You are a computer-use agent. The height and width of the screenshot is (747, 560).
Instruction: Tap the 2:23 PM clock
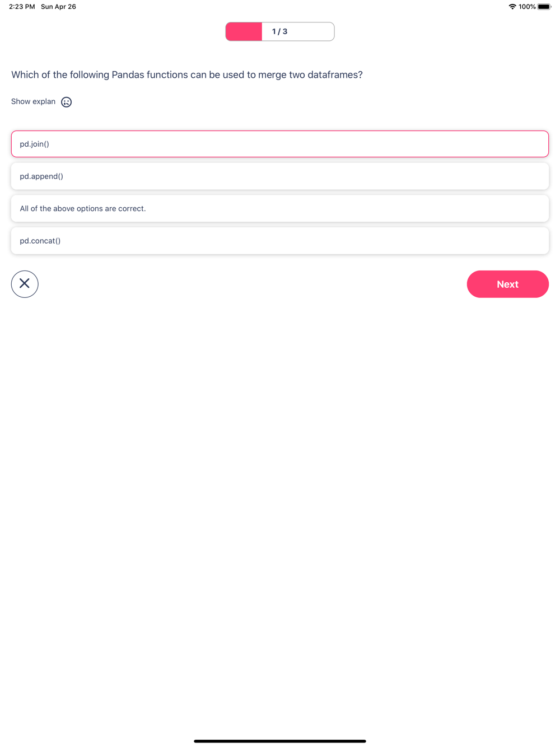pyautogui.click(x=22, y=7)
